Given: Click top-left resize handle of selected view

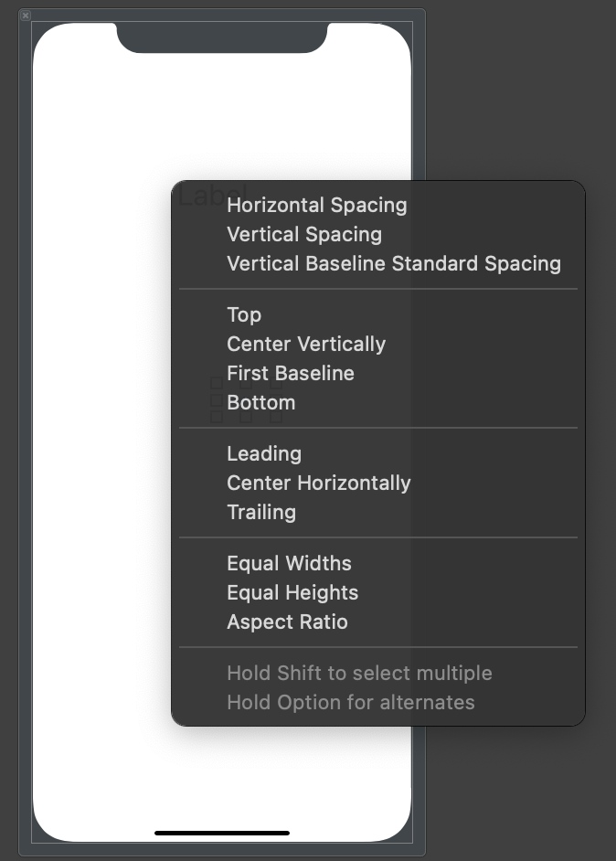Looking at the screenshot, I should click(x=216, y=383).
